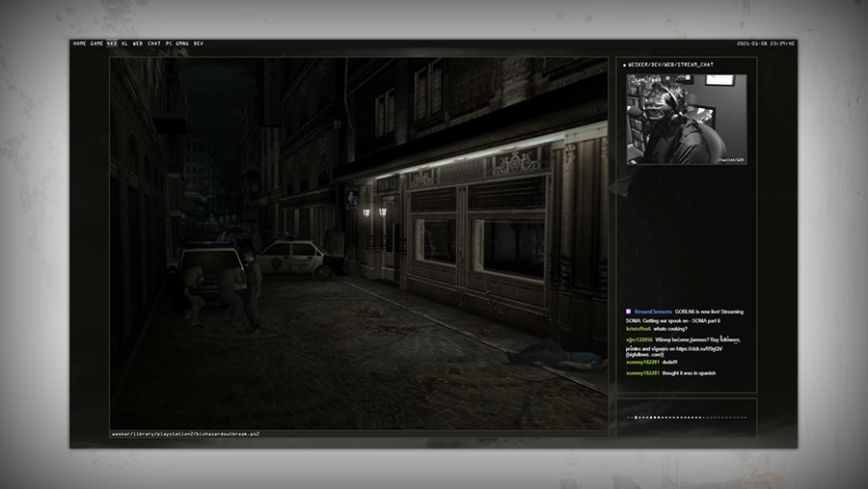The height and width of the screenshot is (489, 868).
Task: Click the StreamElements badge icon in chat
Action: pos(628,312)
